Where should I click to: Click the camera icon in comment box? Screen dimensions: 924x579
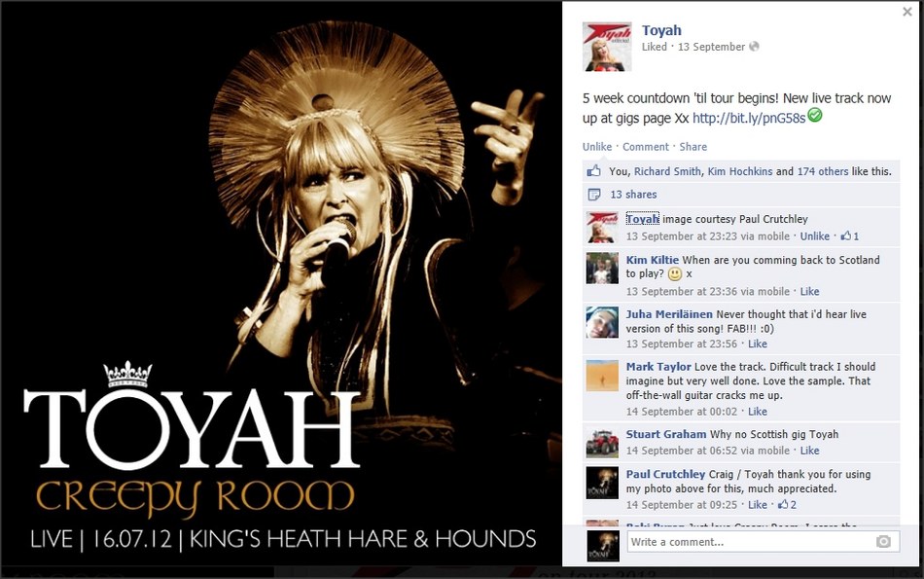coord(883,541)
